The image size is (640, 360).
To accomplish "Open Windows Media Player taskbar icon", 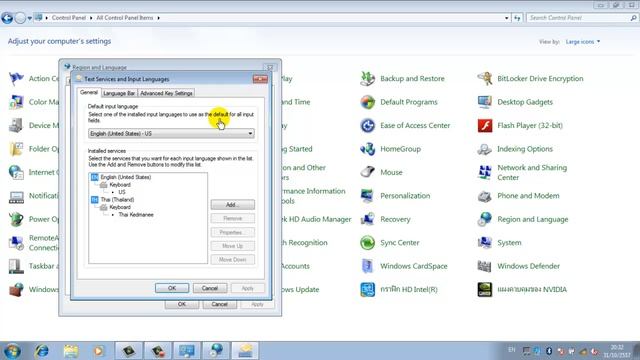I will pyautogui.click(x=98, y=351).
